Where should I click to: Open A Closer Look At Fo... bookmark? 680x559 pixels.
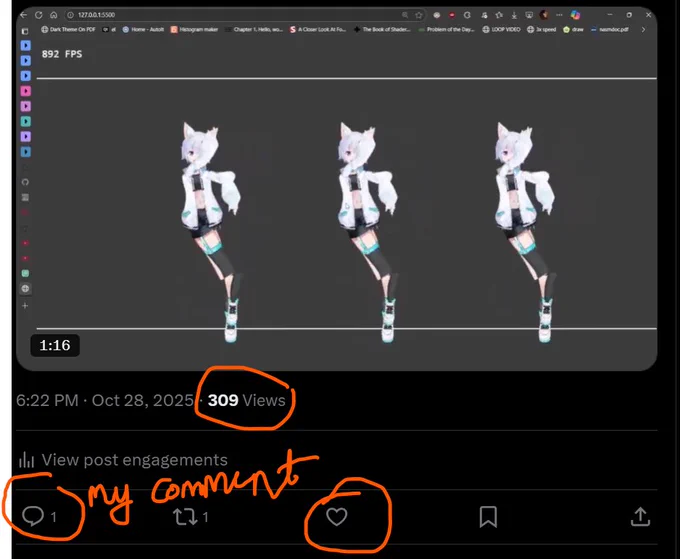318,29
